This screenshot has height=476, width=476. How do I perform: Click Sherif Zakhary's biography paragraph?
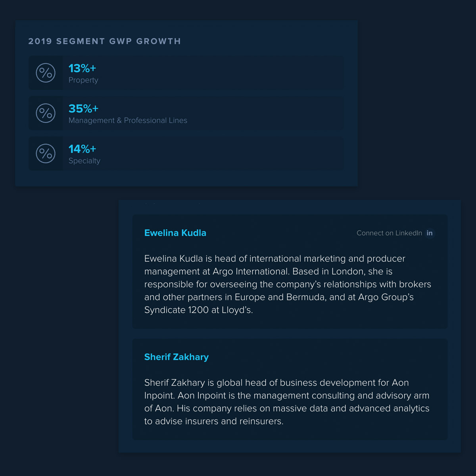coord(287,402)
